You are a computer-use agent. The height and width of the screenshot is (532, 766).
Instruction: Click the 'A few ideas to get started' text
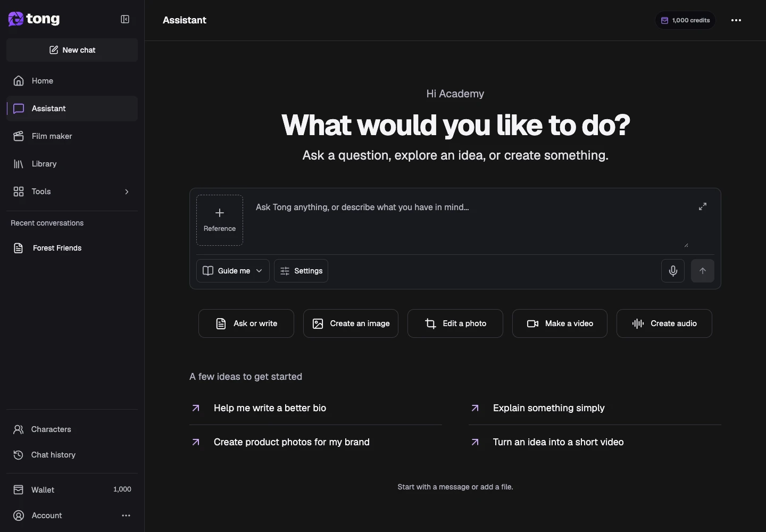tap(246, 377)
